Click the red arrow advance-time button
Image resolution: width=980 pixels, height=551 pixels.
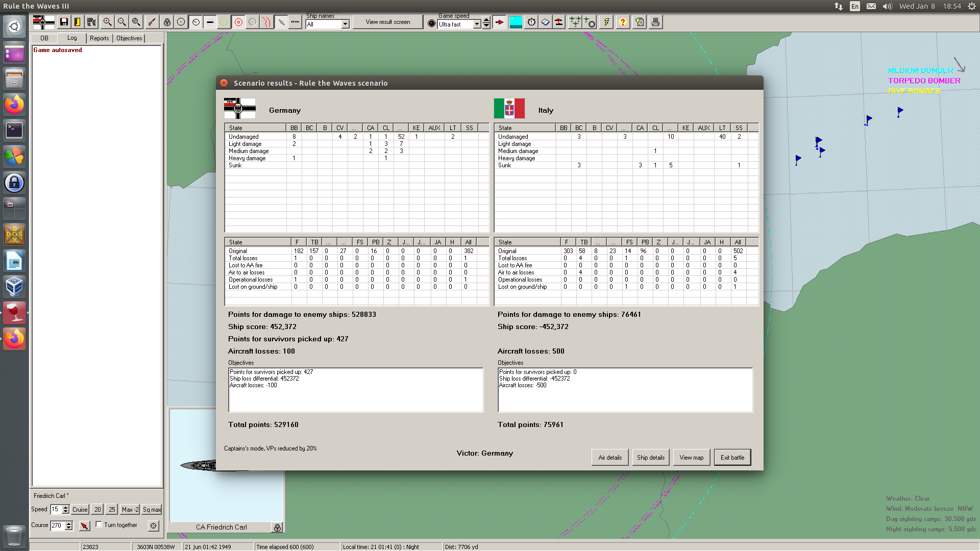click(500, 22)
